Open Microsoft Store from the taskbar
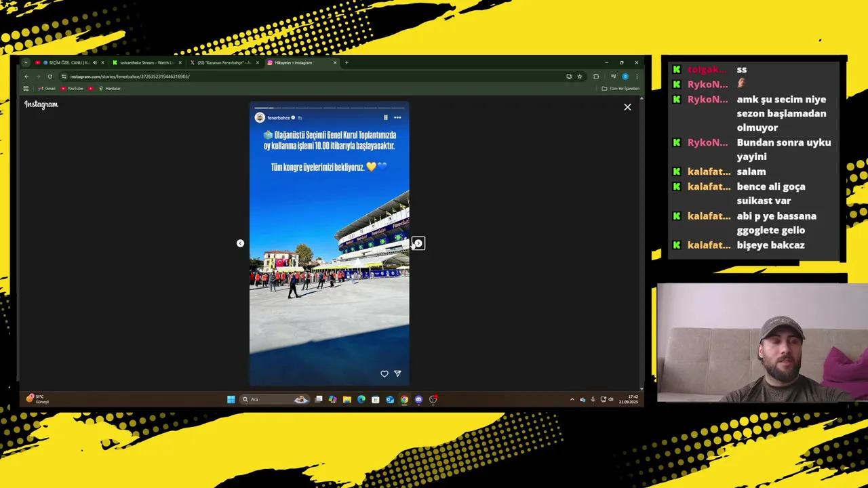868x488 pixels. (x=375, y=399)
